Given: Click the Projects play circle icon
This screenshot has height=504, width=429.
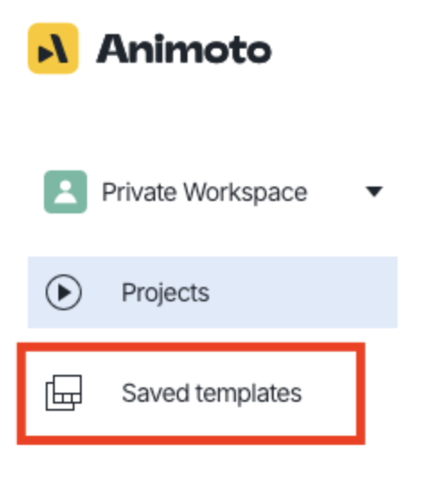Looking at the screenshot, I should click(64, 292).
